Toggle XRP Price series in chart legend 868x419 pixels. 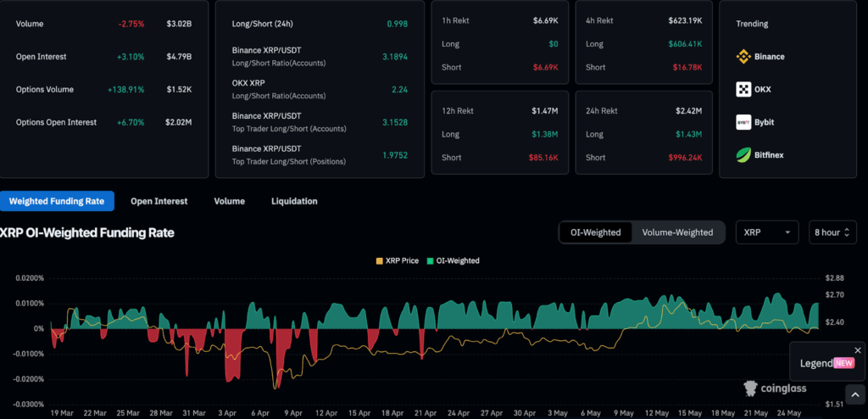pos(397,260)
